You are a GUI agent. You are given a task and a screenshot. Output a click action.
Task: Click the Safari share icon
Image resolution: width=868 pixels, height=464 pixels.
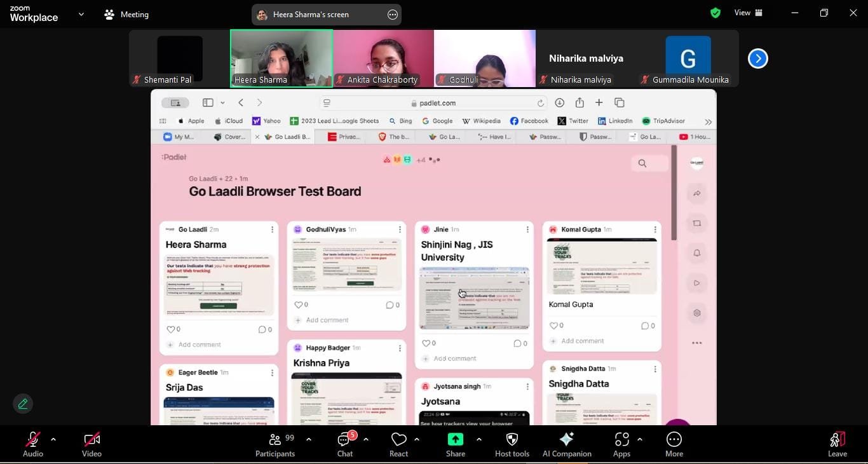coord(580,102)
